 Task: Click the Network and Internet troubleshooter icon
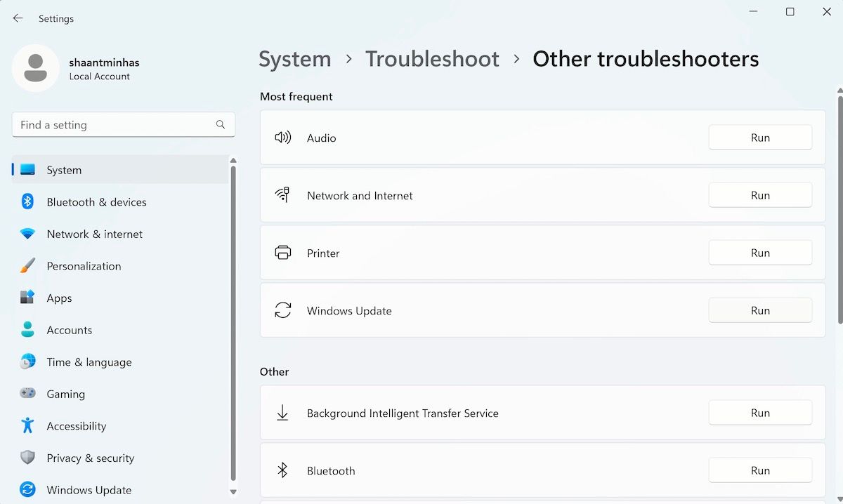[282, 195]
